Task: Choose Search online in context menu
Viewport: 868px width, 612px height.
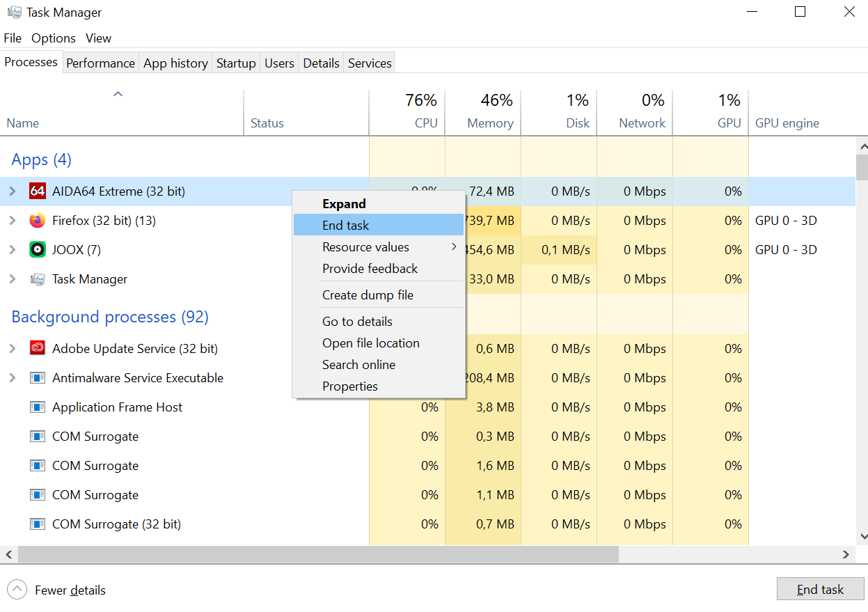Action: [x=379, y=365]
